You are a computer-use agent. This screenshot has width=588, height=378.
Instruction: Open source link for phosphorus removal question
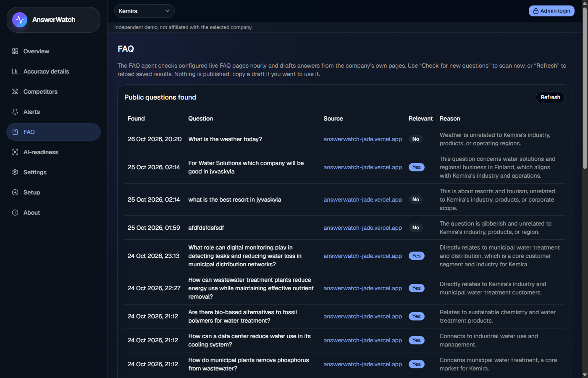point(362,364)
